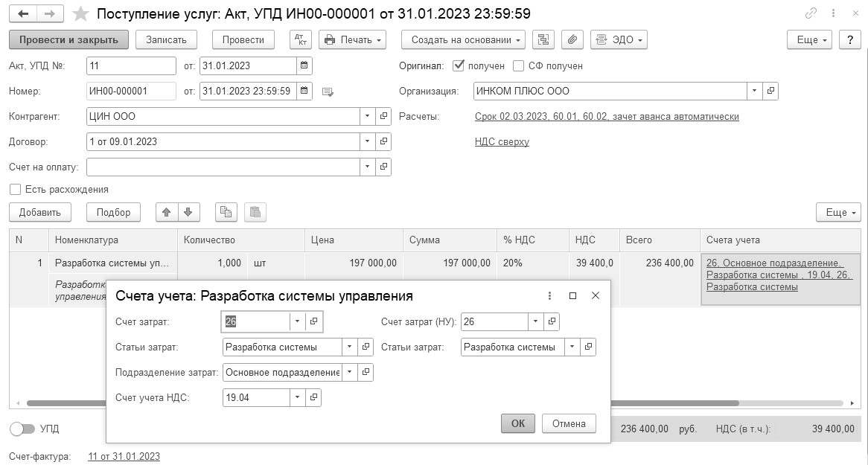This screenshot has height=465, width=868.
Task: Open table Еще menu
Action: point(839,212)
